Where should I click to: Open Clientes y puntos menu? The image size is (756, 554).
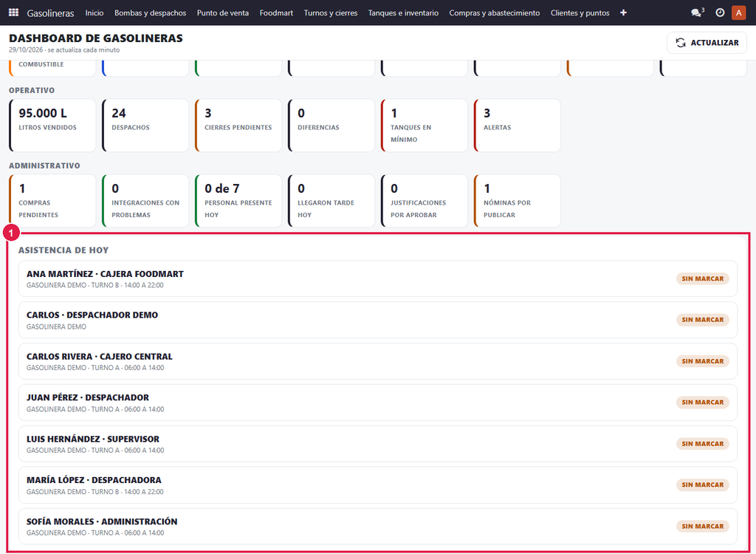[x=580, y=13]
